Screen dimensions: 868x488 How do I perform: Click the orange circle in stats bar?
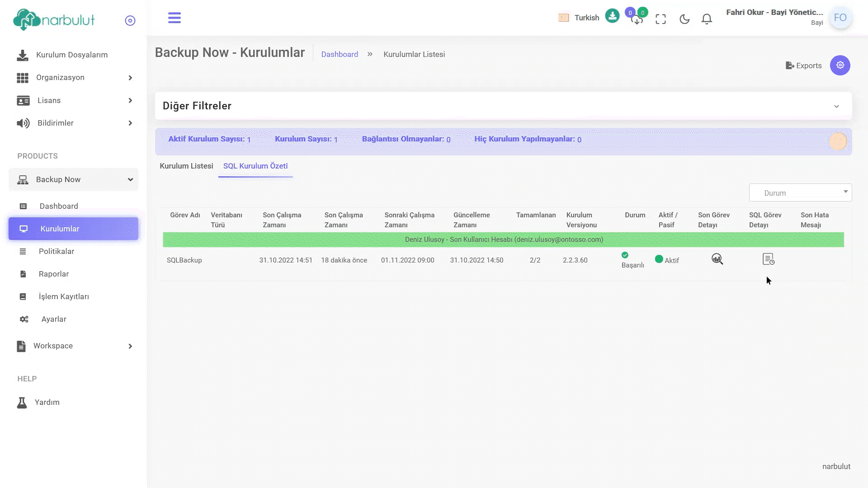[x=838, y=141]
